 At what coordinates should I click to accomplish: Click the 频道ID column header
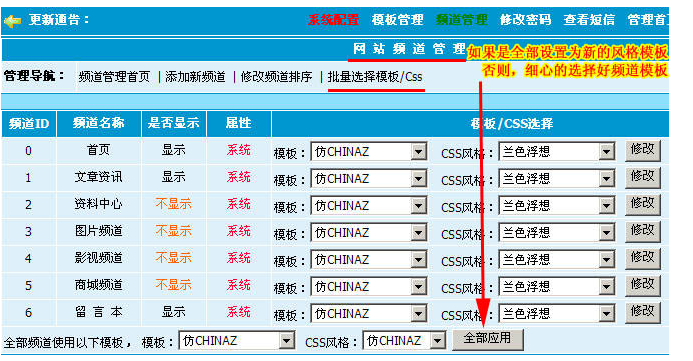(29, 123)
